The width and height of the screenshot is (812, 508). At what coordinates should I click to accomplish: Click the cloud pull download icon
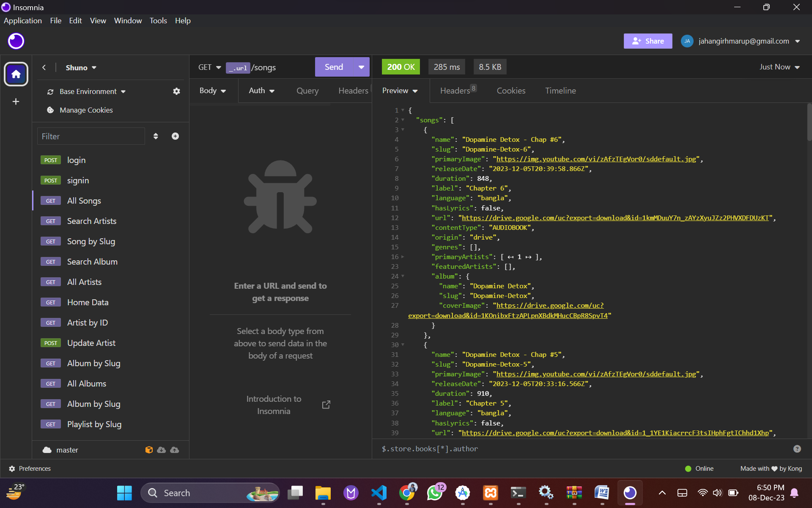point(162,450)
